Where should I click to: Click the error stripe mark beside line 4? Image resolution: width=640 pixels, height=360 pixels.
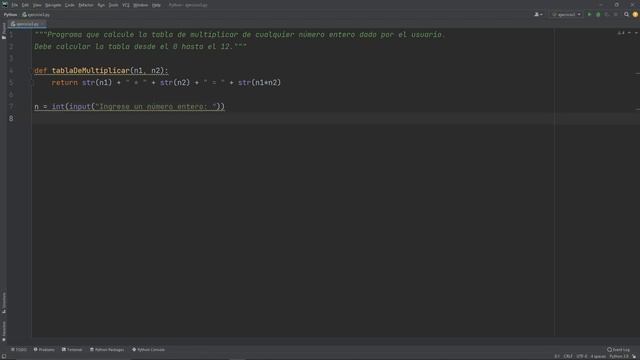[x=638, y=73]
